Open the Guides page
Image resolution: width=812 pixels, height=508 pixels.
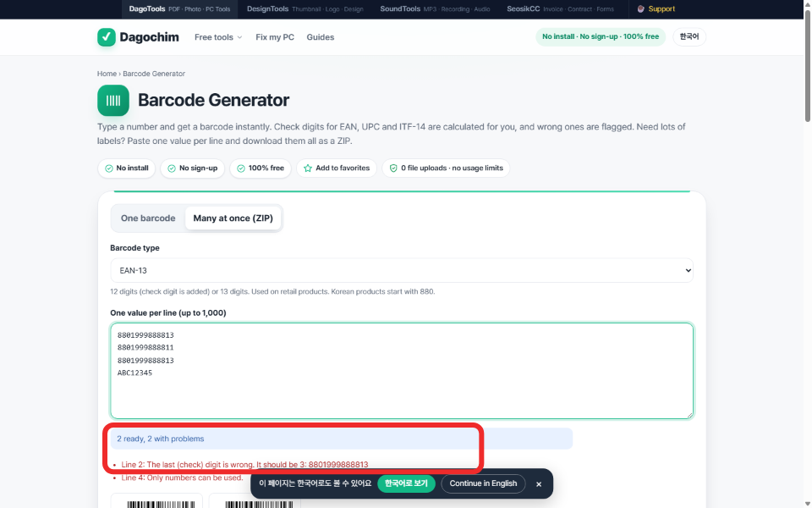(320, 37)
